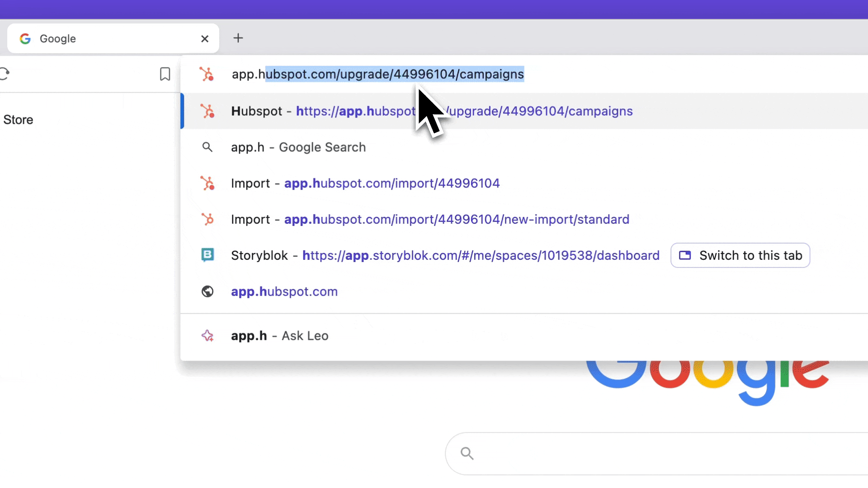The height and width of the screenshot is (488, 868).
Task: Click the globe icon beside app.hubspot.com
Action: tap(208, 291)
